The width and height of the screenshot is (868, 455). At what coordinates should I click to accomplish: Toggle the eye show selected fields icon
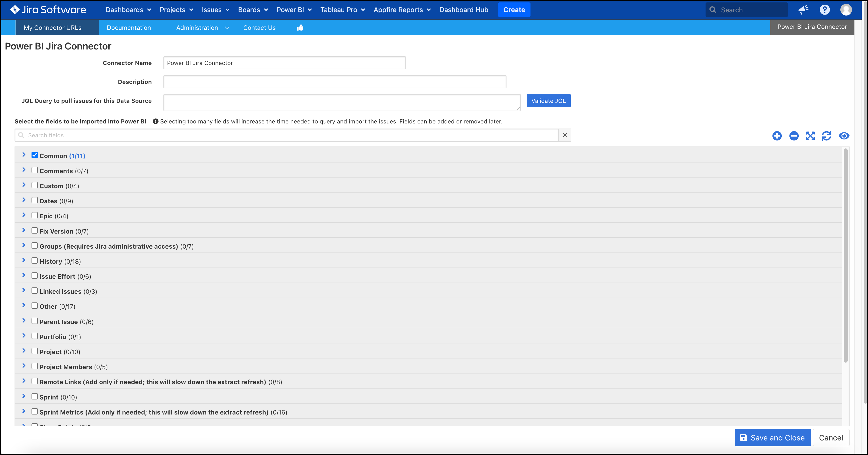(x=844, y=136)
